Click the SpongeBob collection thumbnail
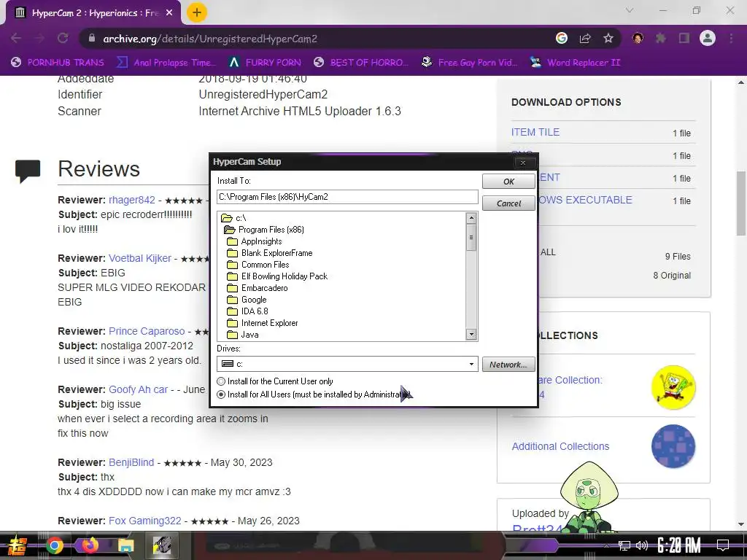 click(x=673, y=387)
